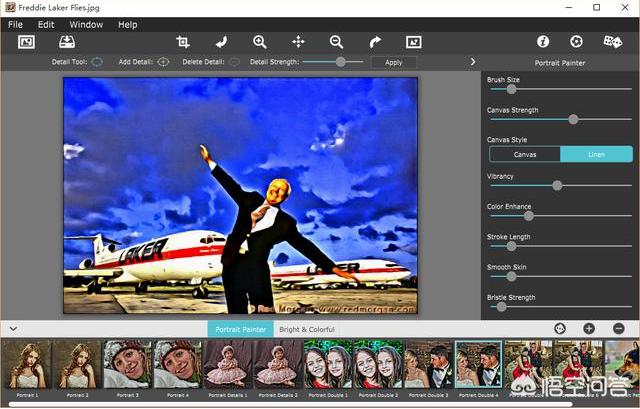Click the show original image icon
The height and width of the screenshot is (409, 640).
(413, 42)
